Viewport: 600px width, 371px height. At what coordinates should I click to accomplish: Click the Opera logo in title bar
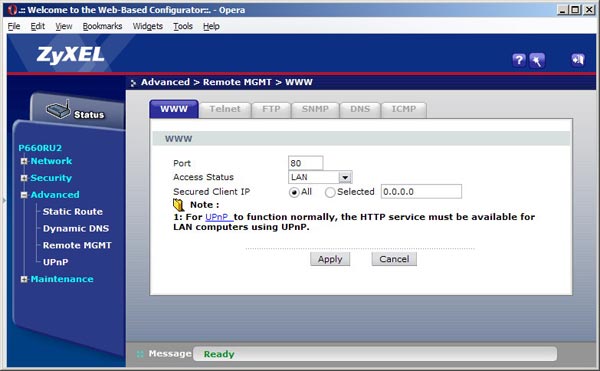(12, 10)
